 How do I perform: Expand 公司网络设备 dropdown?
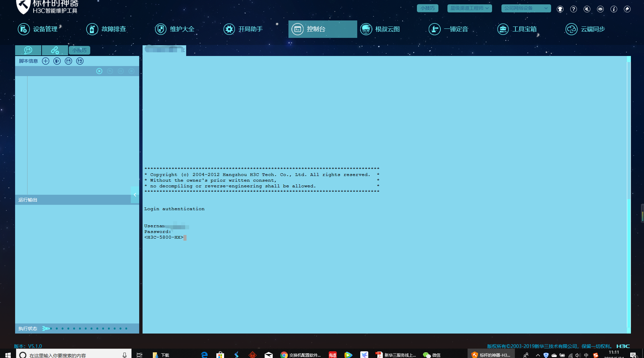point(526,8)
